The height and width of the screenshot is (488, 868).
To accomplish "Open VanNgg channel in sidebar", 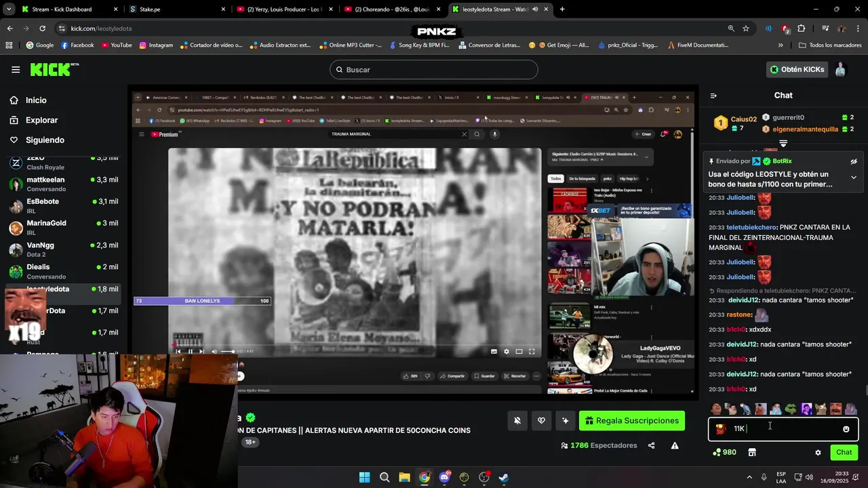I will pos(64,249).
